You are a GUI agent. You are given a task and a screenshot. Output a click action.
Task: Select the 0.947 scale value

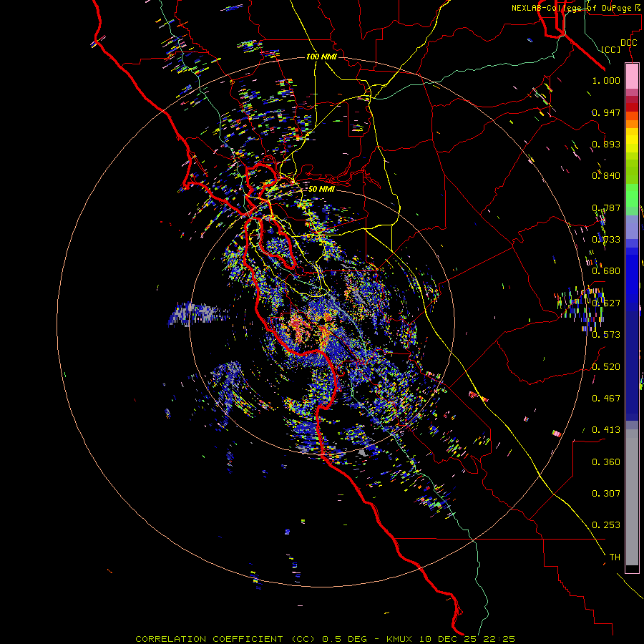pos(606,112)
